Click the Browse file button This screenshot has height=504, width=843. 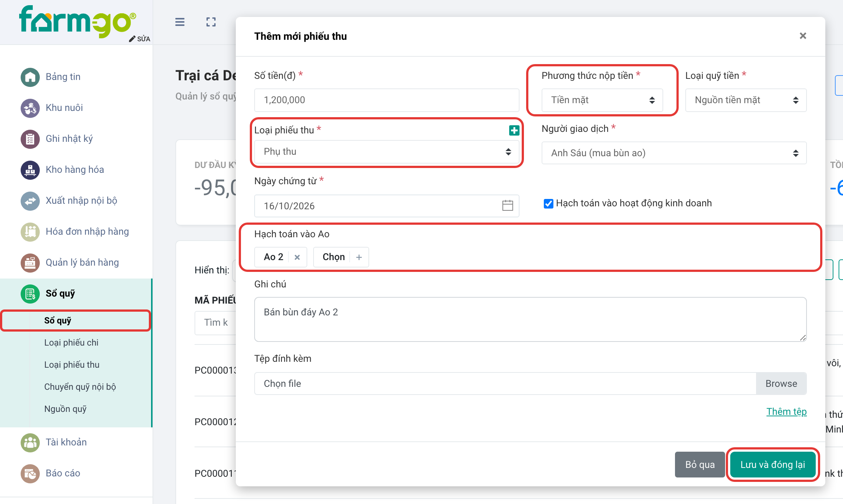click(x=781, y=384)
